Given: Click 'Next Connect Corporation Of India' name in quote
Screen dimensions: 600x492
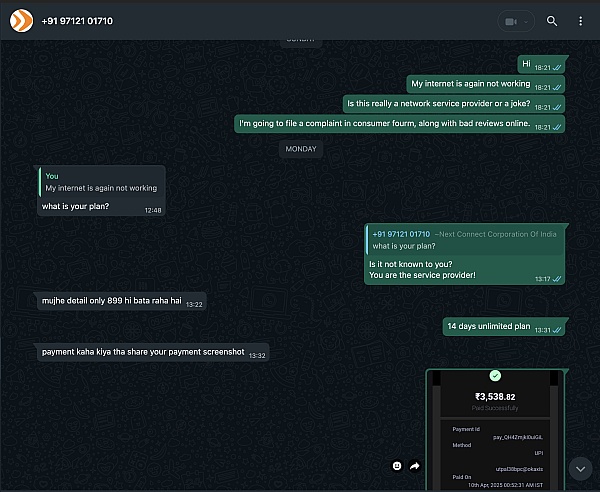Looking at the screenshot, I should 496,234.
